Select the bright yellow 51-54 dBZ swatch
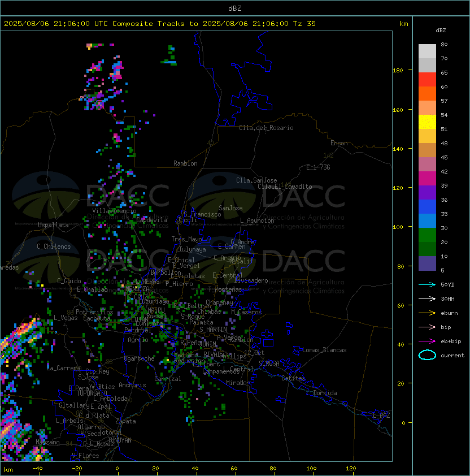 click(427, 122)
